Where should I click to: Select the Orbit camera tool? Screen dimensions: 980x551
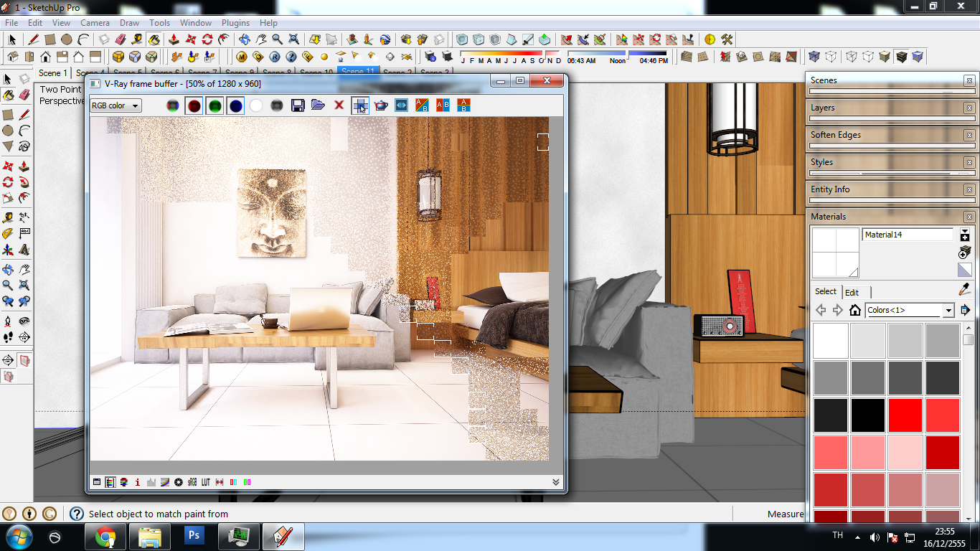(x=245, y=39)
